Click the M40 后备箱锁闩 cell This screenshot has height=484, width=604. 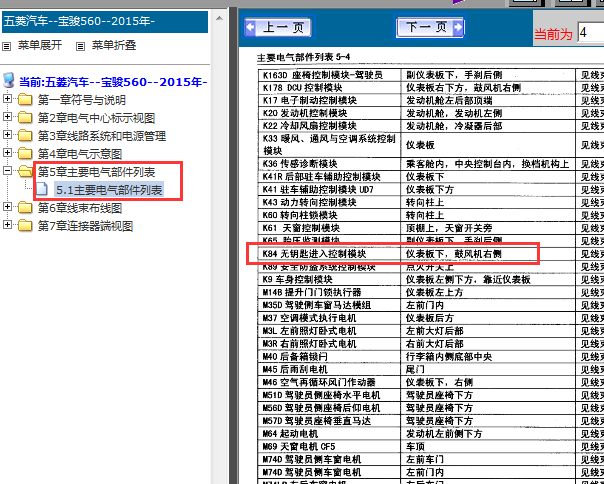330,356
